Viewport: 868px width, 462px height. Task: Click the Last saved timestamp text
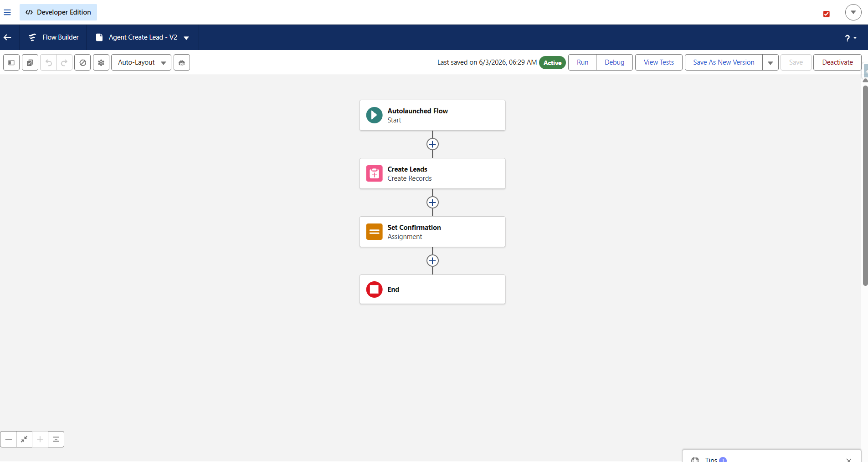click(487, 62)
